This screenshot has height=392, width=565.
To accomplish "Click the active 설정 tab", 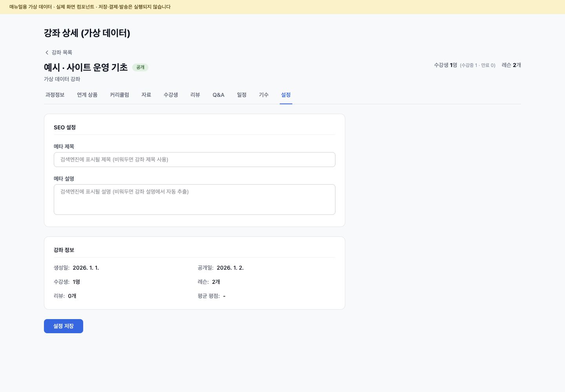I will [x=286, y=95].
